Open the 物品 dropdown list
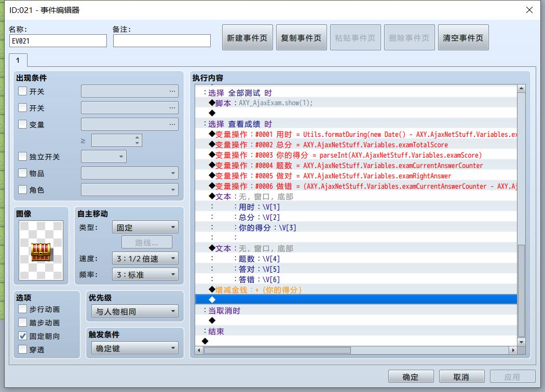 click(x=130, y=173)
